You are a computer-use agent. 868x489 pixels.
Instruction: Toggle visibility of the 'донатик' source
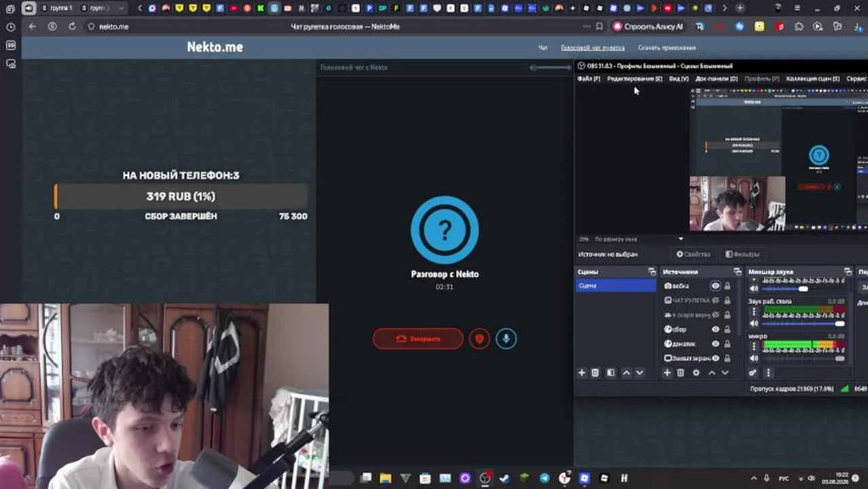point(715,344)
